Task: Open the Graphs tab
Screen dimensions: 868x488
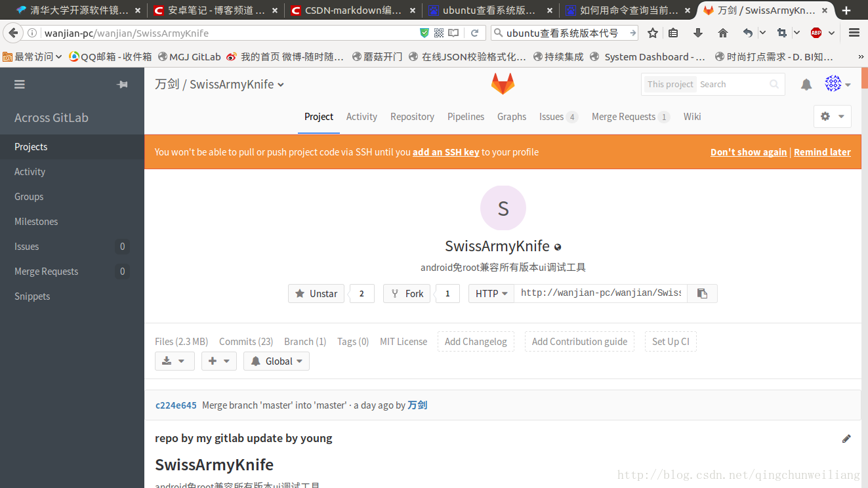Action: point(512,117)
